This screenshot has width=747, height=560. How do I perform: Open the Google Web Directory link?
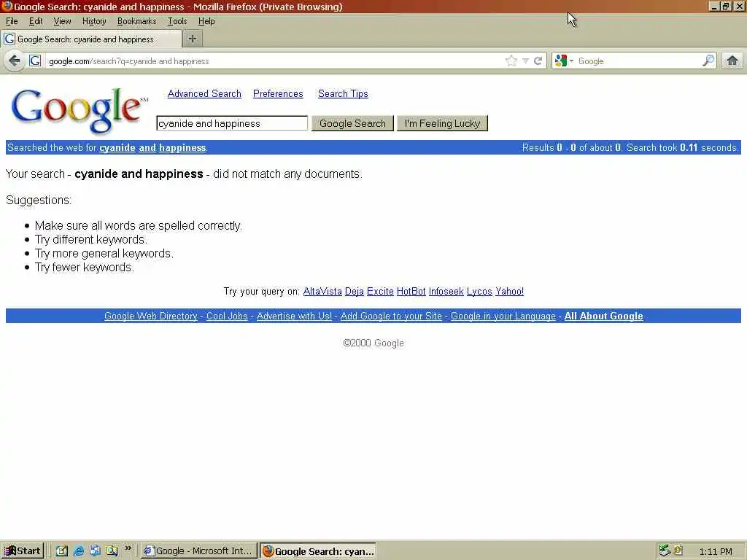150,316
